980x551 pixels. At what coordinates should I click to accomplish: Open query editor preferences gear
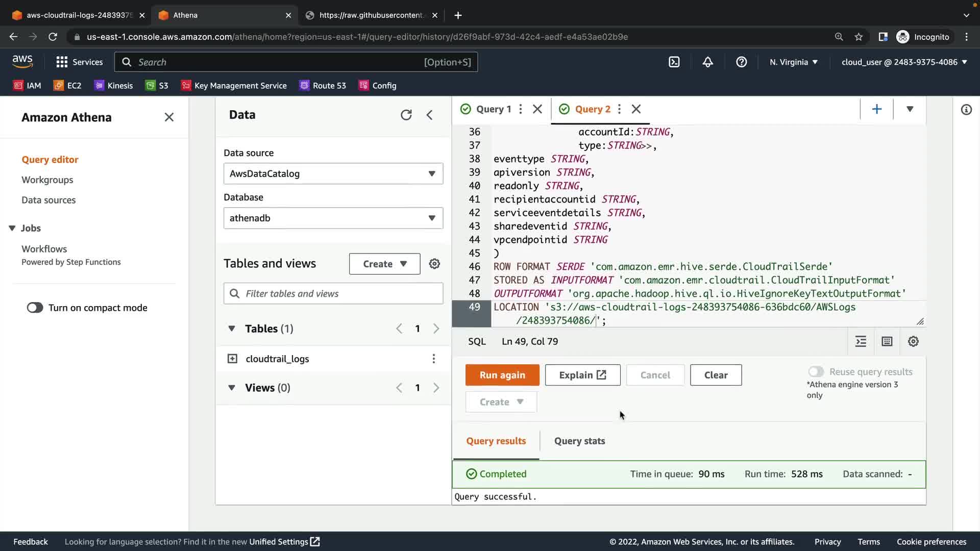tap(913, 341)
